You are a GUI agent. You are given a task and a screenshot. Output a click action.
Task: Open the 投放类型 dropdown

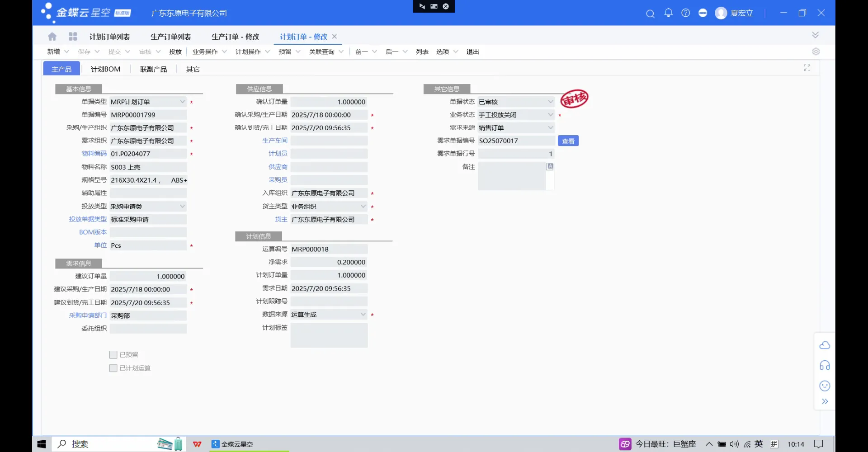point(182,206)
